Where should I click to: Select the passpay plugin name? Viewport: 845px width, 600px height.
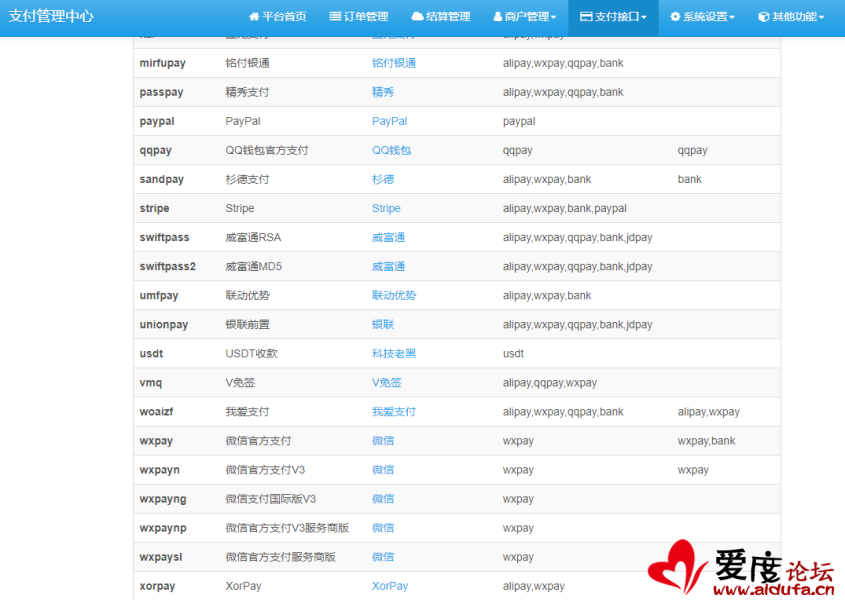click(161, 92)
